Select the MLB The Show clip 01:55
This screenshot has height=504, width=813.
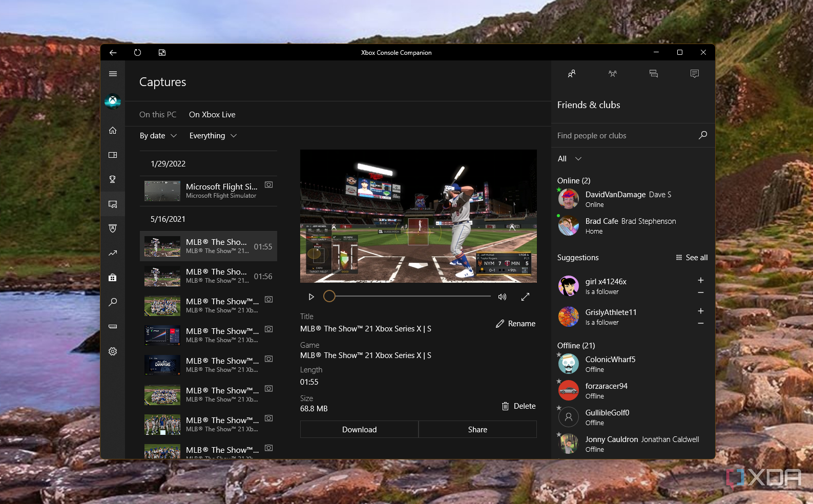tap(209, 246)
